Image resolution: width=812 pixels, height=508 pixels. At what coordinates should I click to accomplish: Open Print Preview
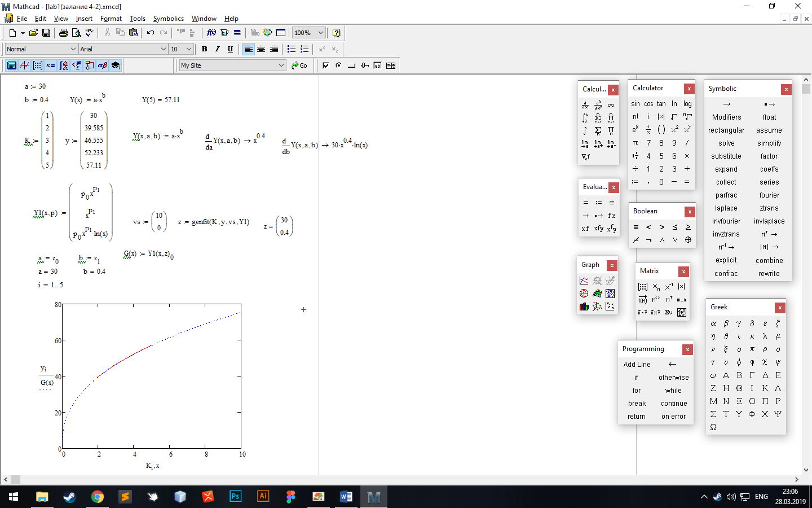pyautogui.click(x=76, y=33)
